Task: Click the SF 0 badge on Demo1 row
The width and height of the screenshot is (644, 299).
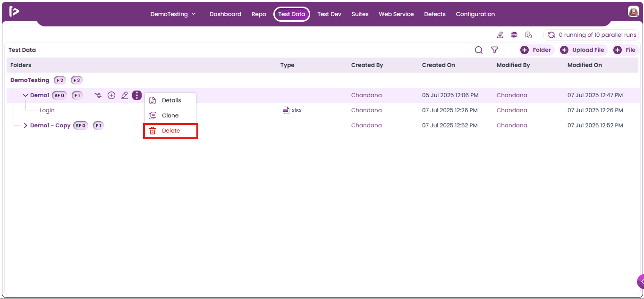Action: (59, 95)
